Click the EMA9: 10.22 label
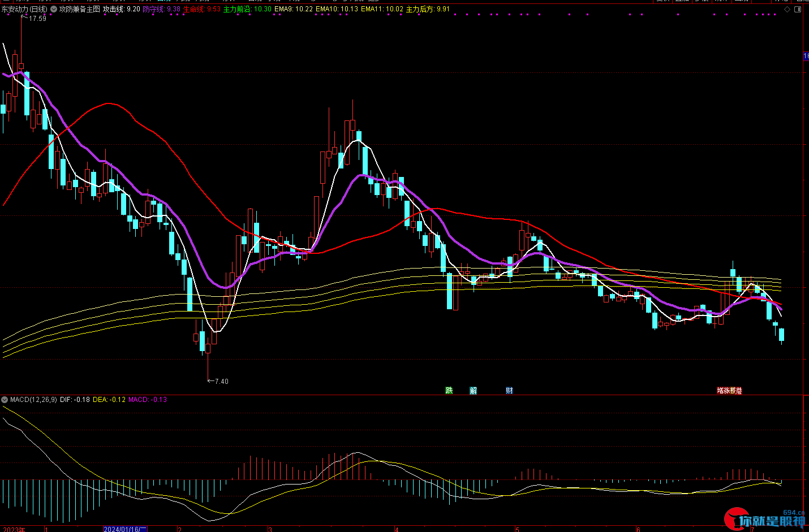Screen dimensions: 809x532 point(294,9)
